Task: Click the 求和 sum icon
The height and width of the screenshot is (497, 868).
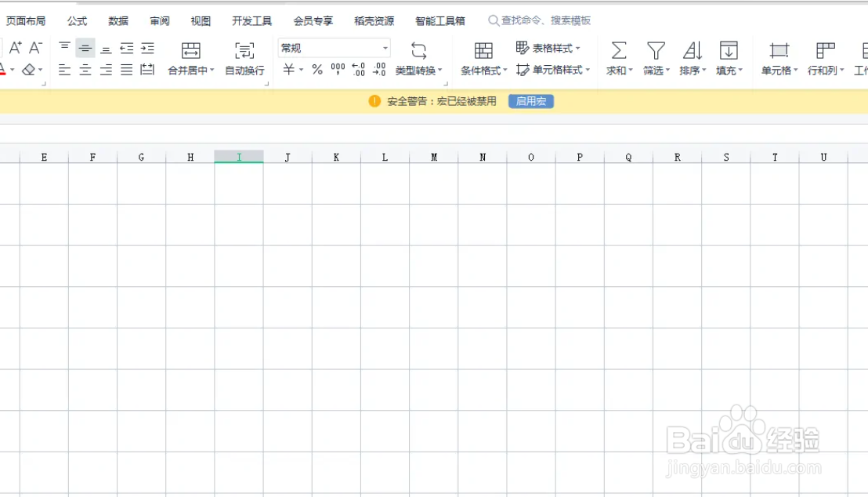Action: tap(619, 50)
